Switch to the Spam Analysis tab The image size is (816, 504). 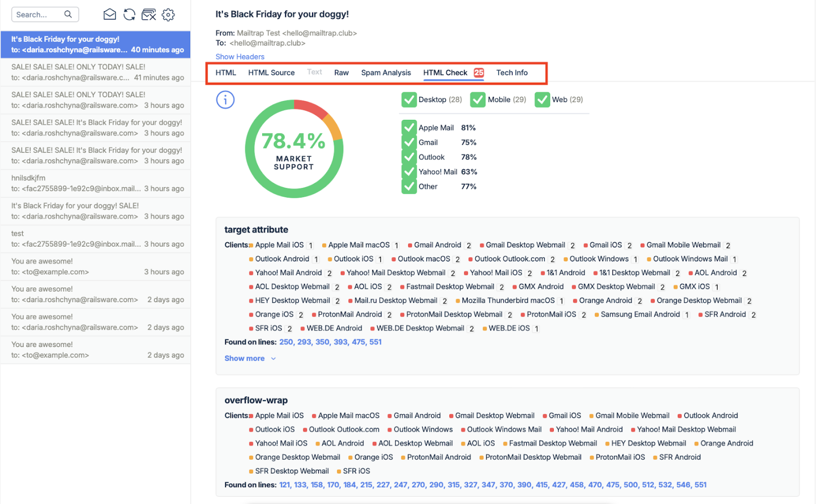[x=386, y=73]
